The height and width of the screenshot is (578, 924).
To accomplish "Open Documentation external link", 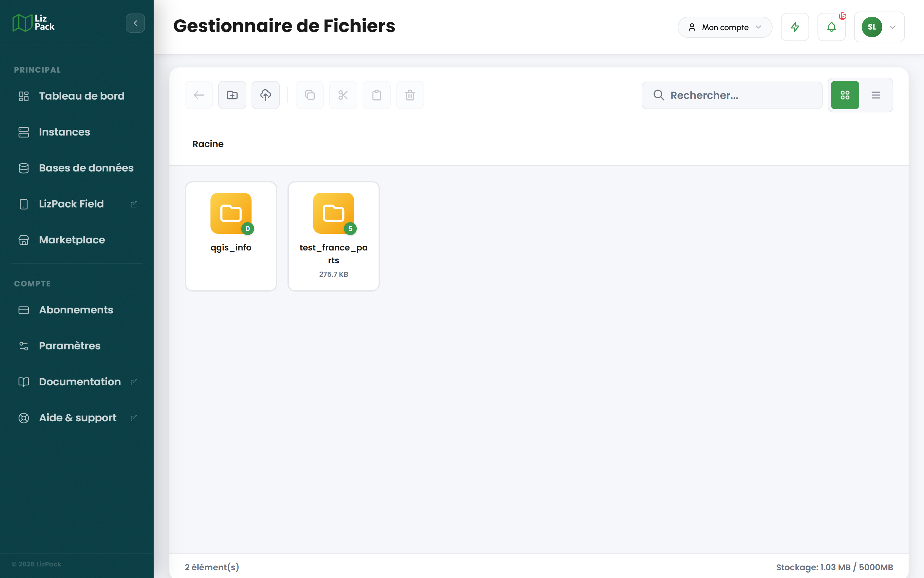I will coord(77,381).
